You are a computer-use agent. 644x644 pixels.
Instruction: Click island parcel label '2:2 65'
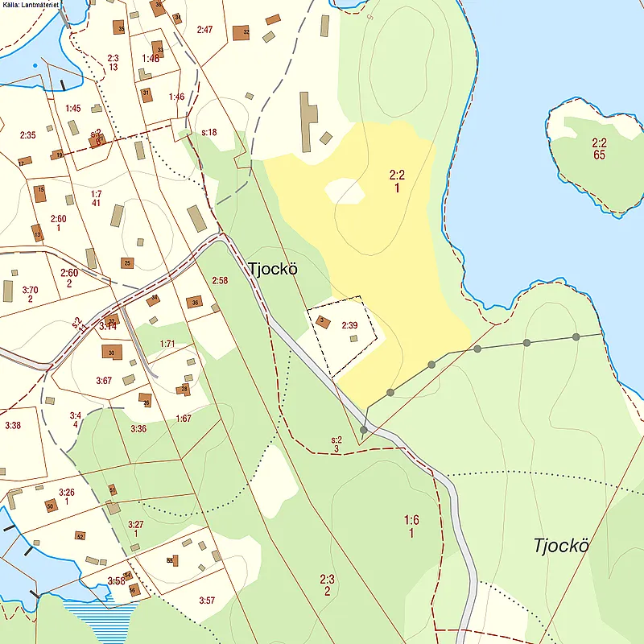(599, 149)
